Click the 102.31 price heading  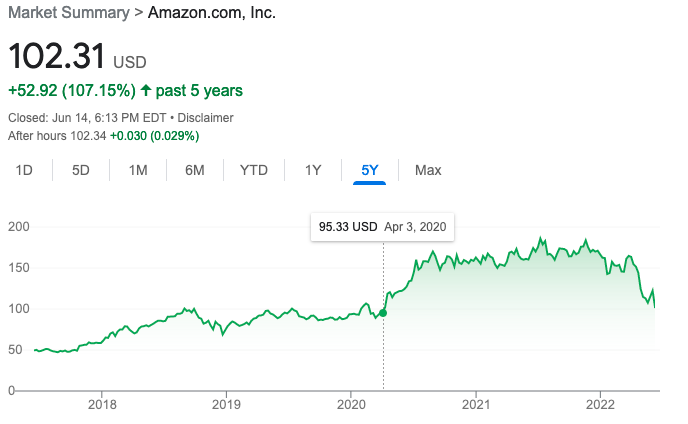57,56
